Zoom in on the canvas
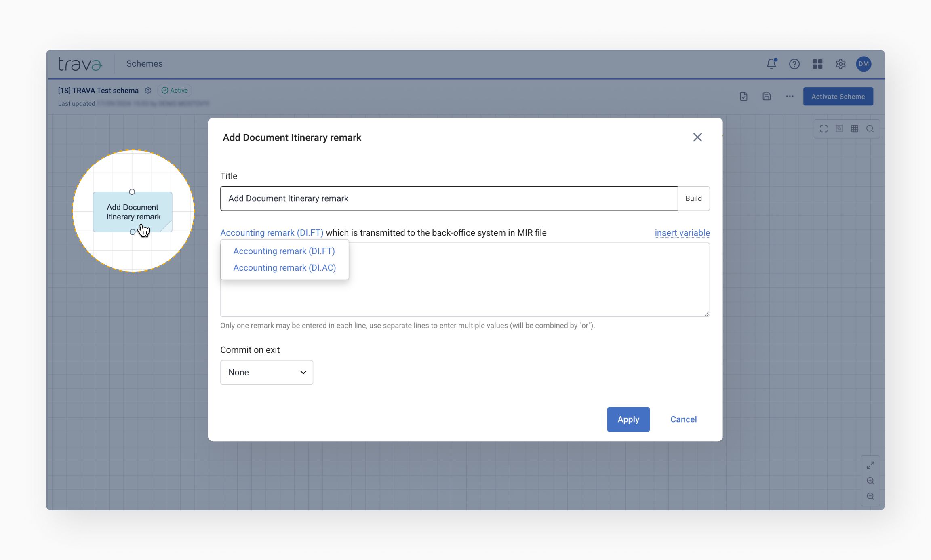The image size is (931, 560). pyautogui.click(x=870, y=481)
